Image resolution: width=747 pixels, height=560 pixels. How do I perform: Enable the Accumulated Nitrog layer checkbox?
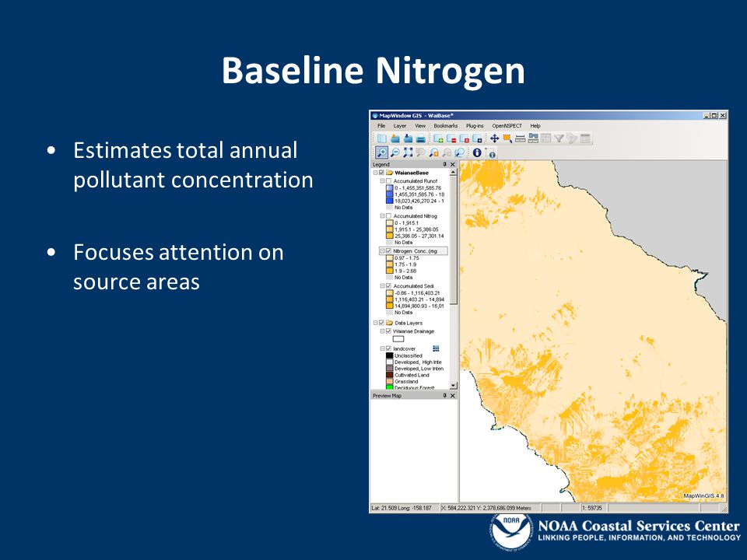point(388,215)
